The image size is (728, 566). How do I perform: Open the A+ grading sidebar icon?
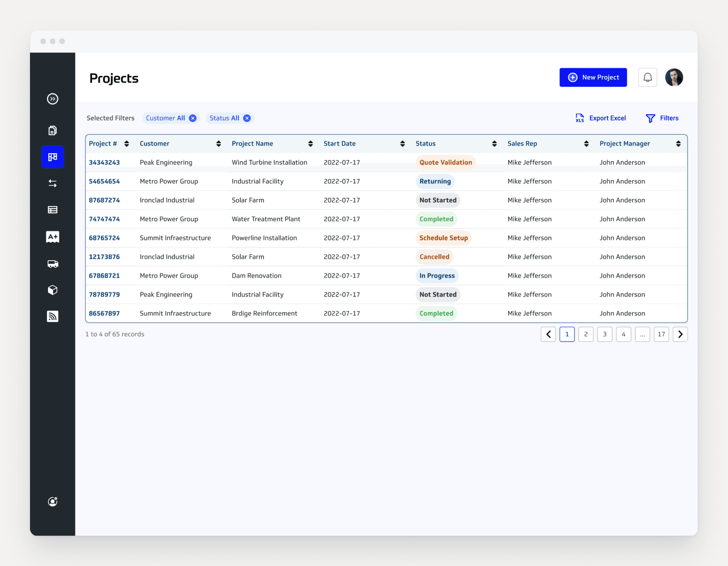(x=52, y=237)
